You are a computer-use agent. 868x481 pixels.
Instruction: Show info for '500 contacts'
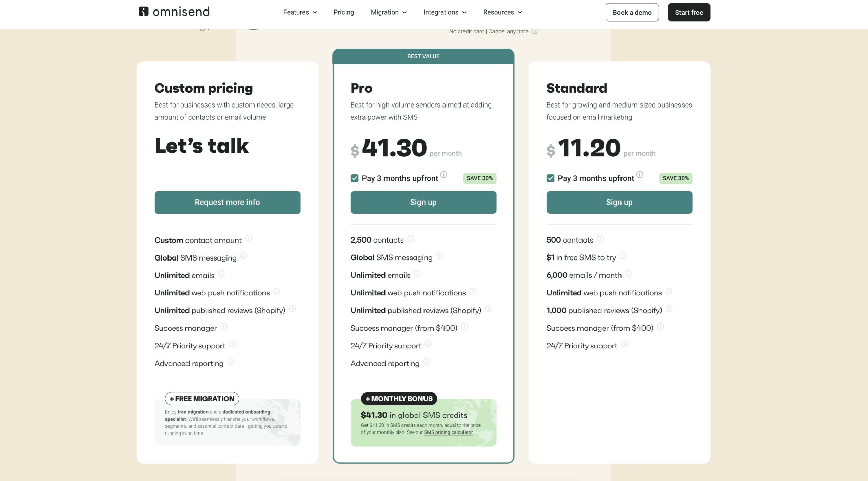click(x=600, y=238)
